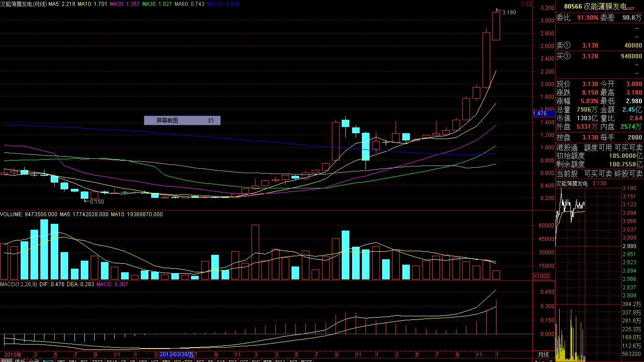Viewport: 644px width, 362px height.
Task: Click the MA120 legend label
Action: 223,4
